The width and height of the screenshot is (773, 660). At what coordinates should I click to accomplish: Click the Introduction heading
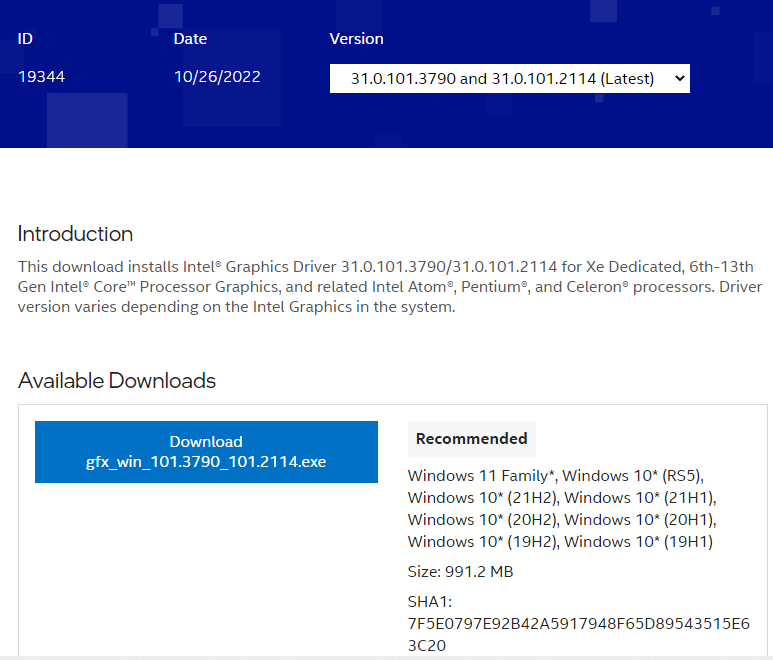[75, 234]
